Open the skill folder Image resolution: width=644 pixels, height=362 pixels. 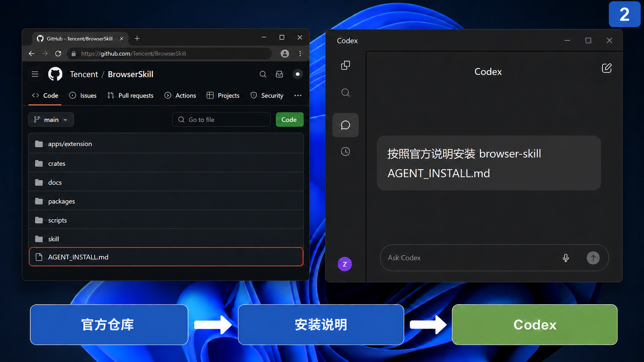click(166, 239)
